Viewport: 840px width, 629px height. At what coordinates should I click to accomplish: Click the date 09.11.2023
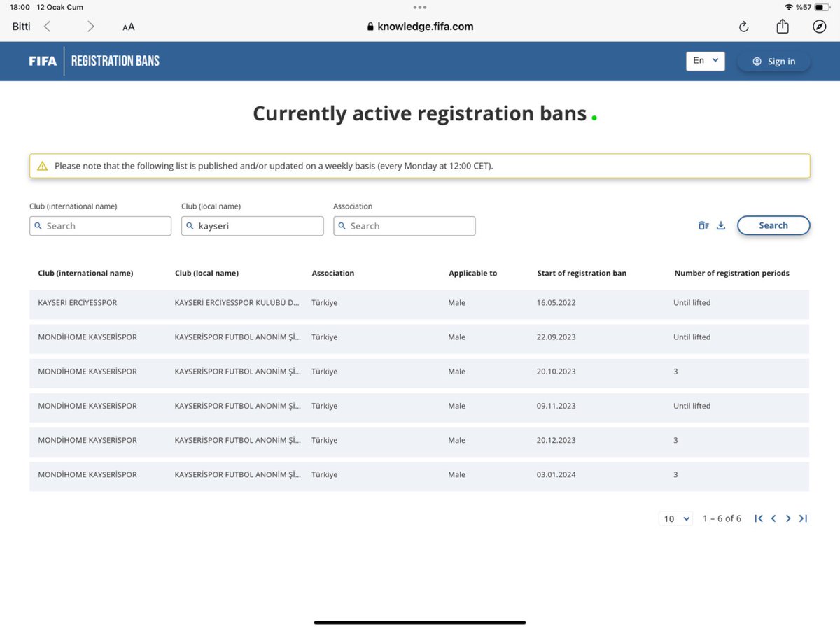pyautogui.click(x=556, y=406)
